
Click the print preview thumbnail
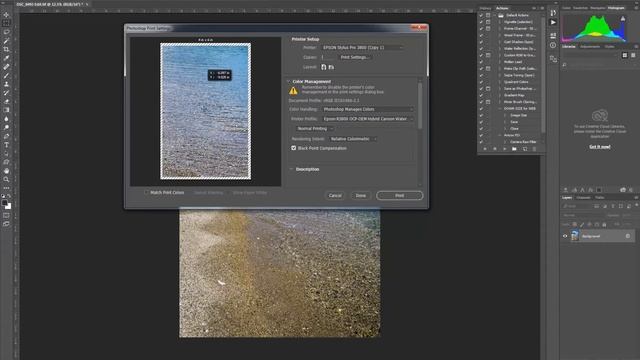(206, 111)
